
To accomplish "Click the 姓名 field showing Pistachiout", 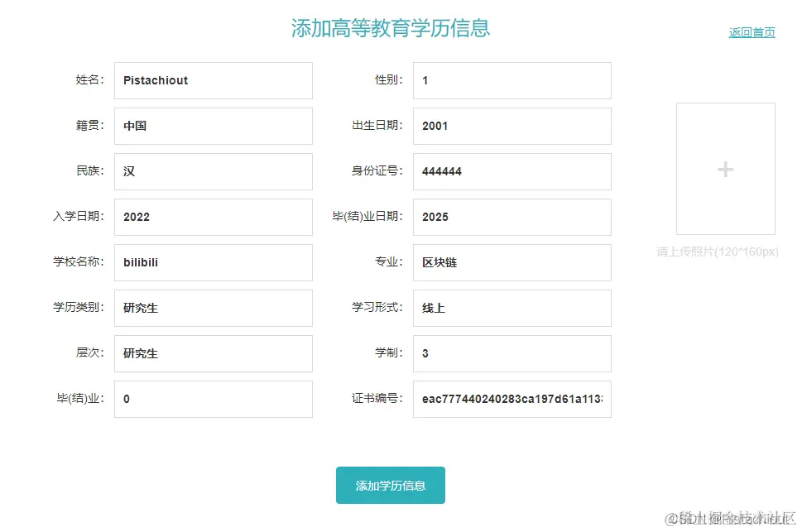I will (213, 80).
